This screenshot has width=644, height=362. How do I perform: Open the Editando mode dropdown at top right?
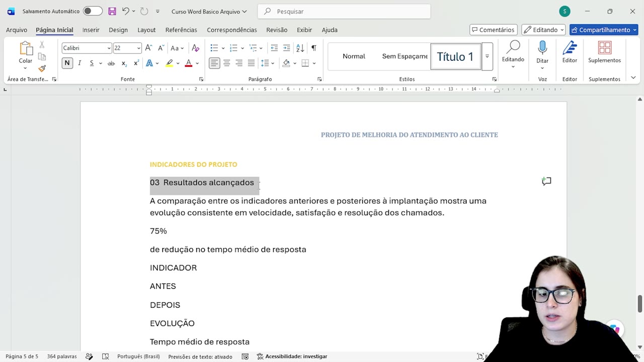543,30
